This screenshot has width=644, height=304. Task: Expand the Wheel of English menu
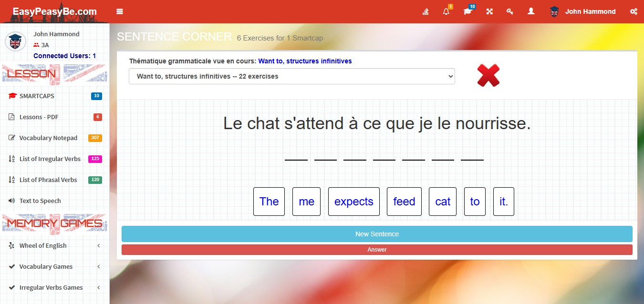[x=54, y=246]
